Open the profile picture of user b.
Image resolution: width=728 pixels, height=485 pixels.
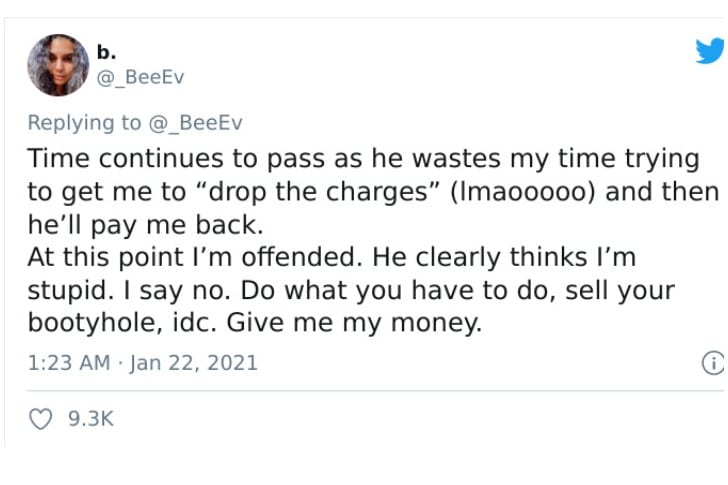click(58, 65)
